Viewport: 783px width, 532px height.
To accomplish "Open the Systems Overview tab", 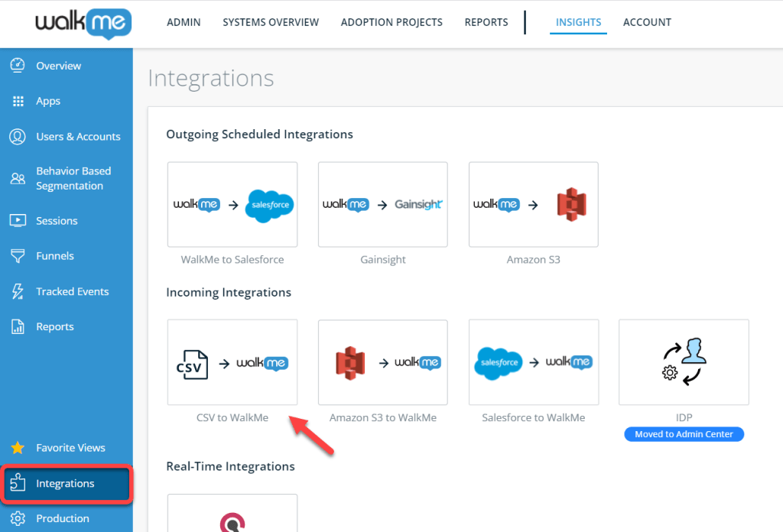I will click(271, 22).
